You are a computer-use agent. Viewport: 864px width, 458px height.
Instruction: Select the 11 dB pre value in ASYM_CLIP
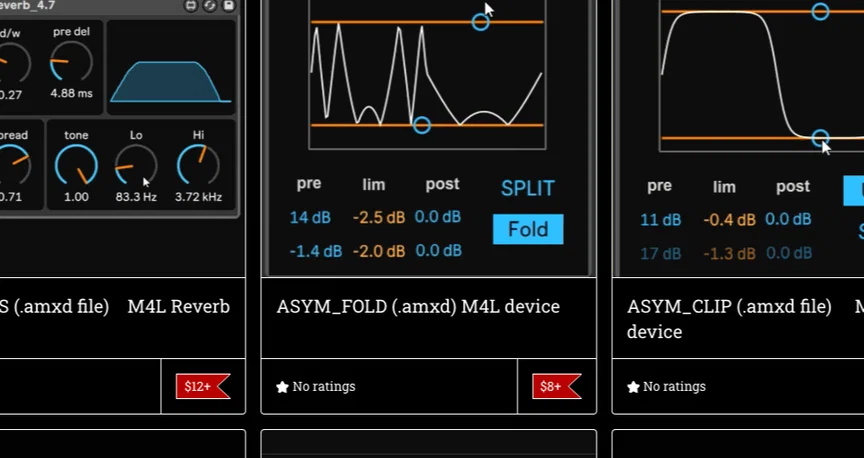[x=661, y=220]
